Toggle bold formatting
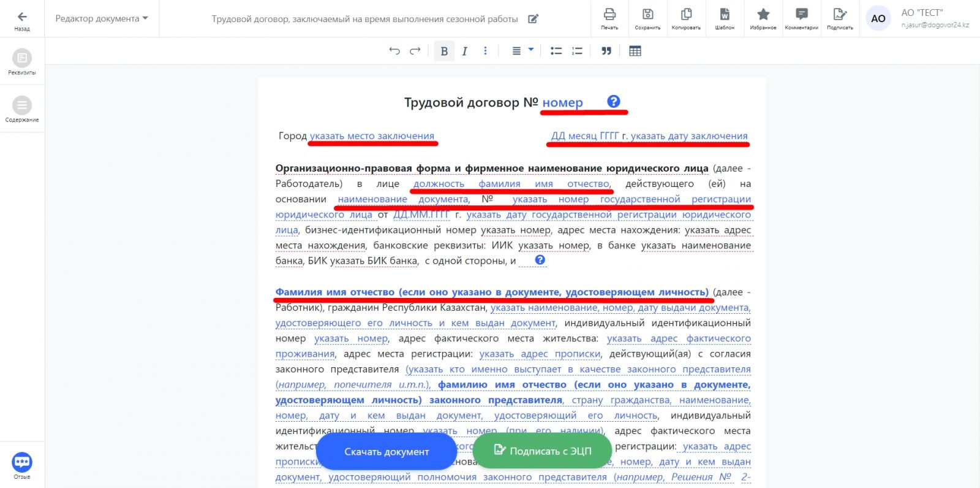980x488 pixels. (444, 51)
